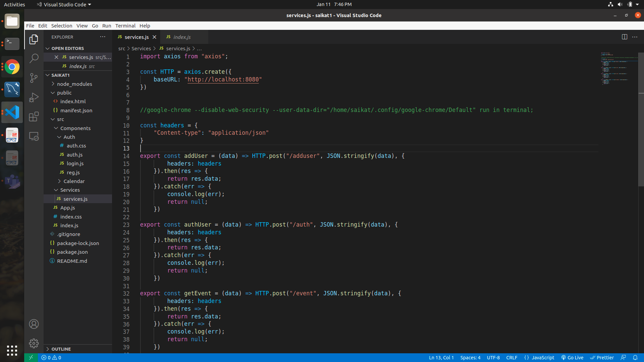Open the Manage gear icon
Image resolution: width=644 pixels, height=362 pixels.
(x=34, y=343)
